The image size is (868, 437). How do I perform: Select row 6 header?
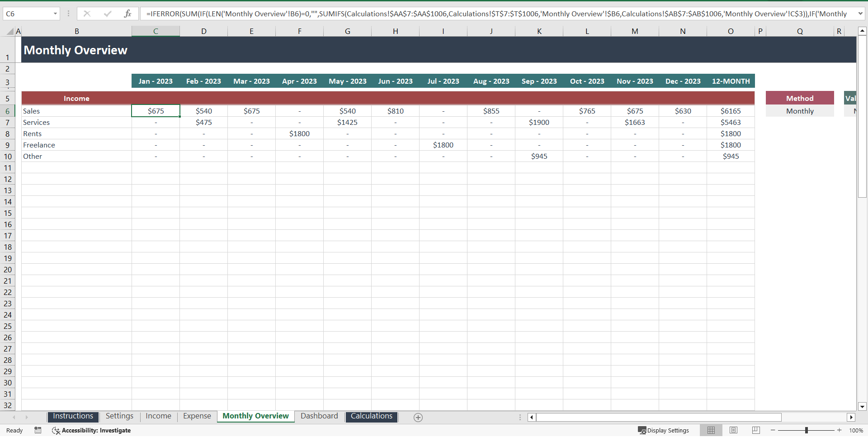click(x=8, y=111)
